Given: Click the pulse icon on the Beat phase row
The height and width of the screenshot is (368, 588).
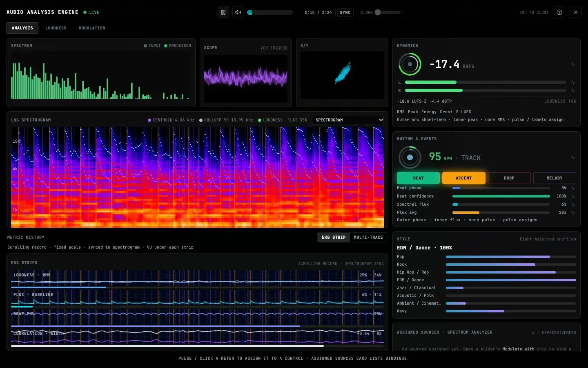Looking at the screenshot, I should 573,188.
